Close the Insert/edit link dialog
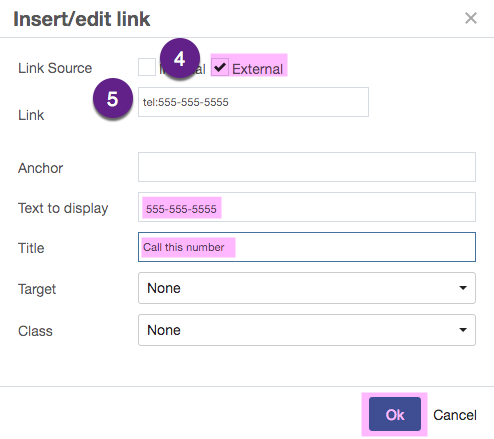The width and height of the screenshot is (494, 439). [471, 18]
